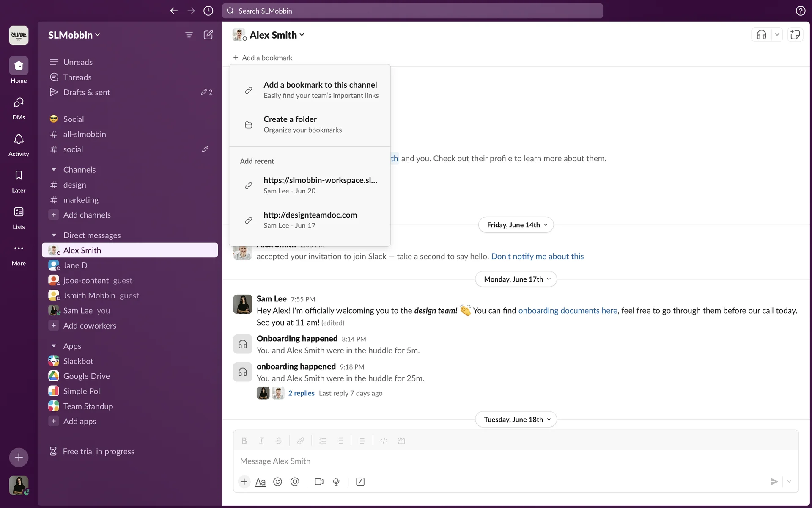This screenshot has width=812, height=508.
Task: Open the onboarding documents here link
Action: click(x=568, y=311)
